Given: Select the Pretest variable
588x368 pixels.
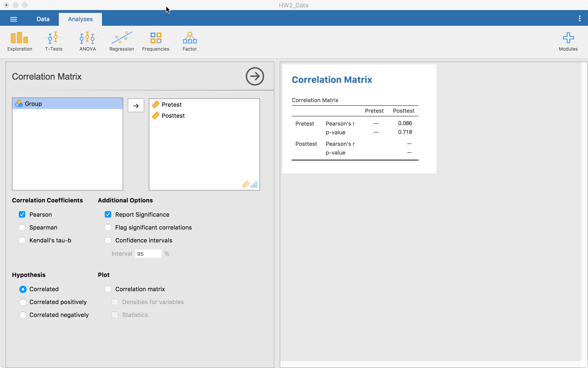Looking at the screenshot, I should click(x=204, y=105).
